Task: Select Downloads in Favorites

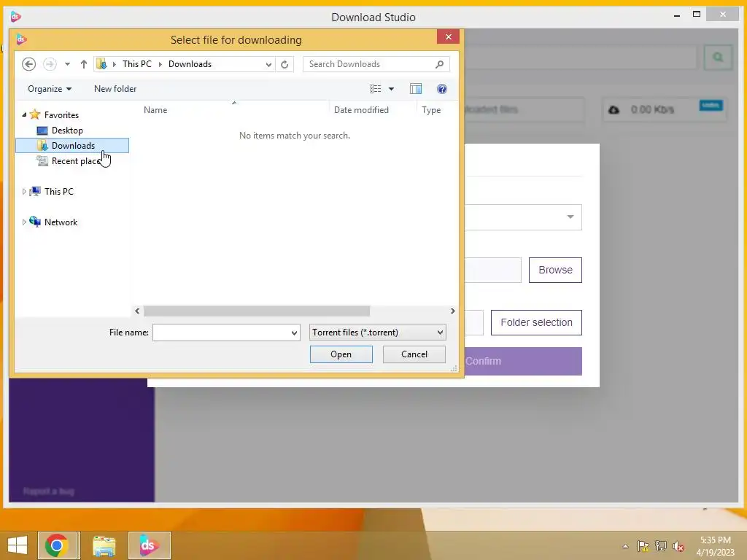Action: click(72, 146)
